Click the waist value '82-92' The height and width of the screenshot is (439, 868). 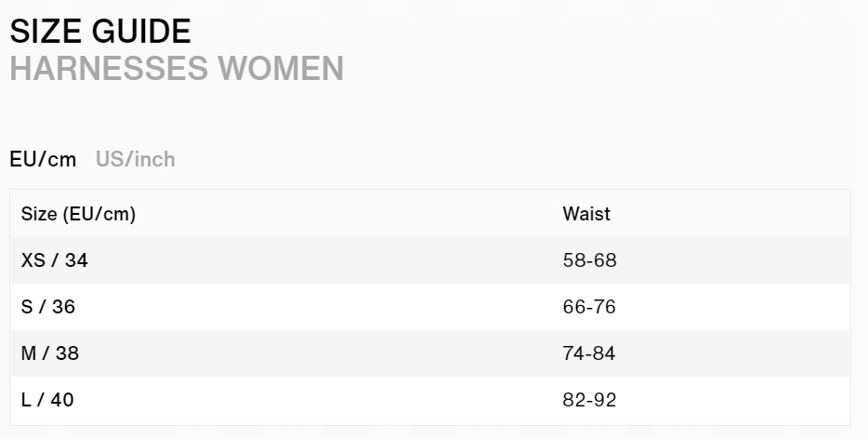coord(589,400)
